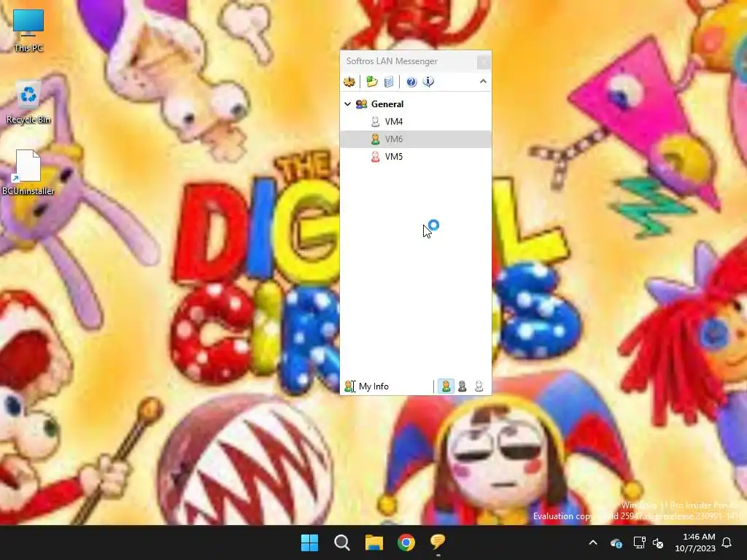Click the red user icon beside VM5
Viewport: 747px width, 560px height.
click(x=376, y=157)
